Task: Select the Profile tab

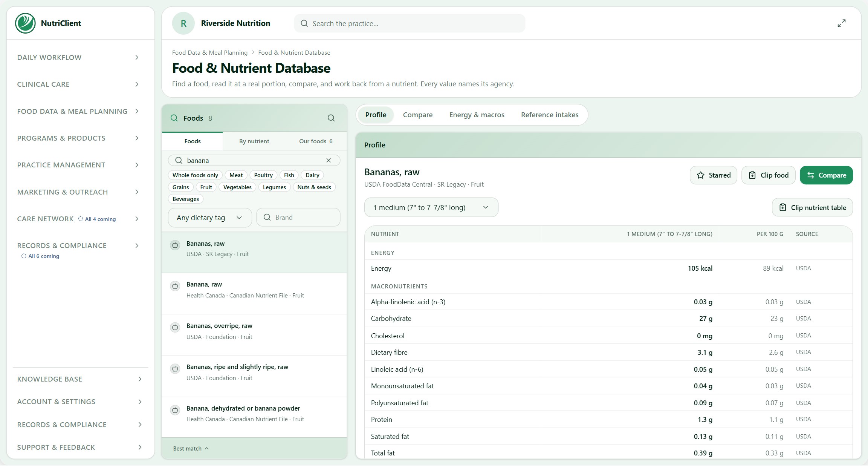Action: tap(376, 115)
